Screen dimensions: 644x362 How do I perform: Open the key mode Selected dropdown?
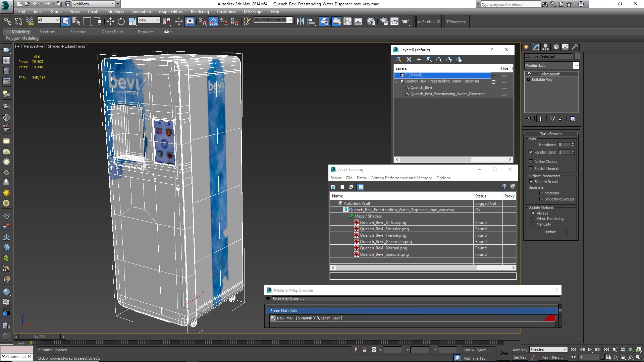pyautogui.click(x=548, y=350)
